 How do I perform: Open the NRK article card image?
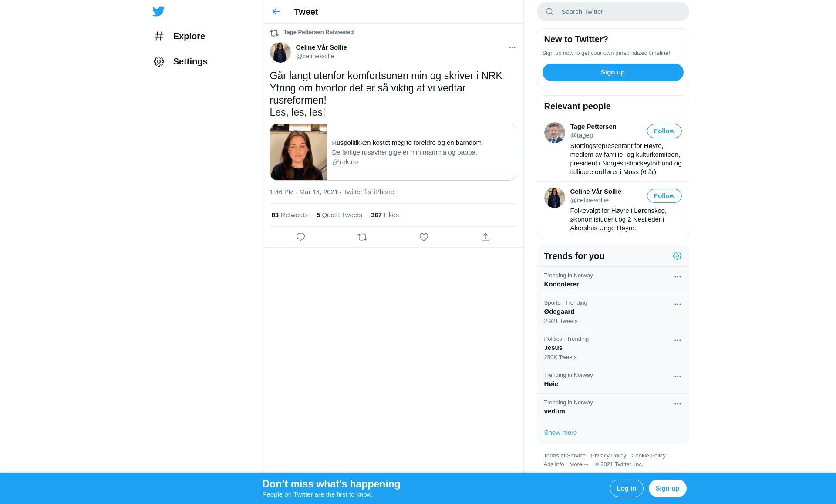click(298, 152)
